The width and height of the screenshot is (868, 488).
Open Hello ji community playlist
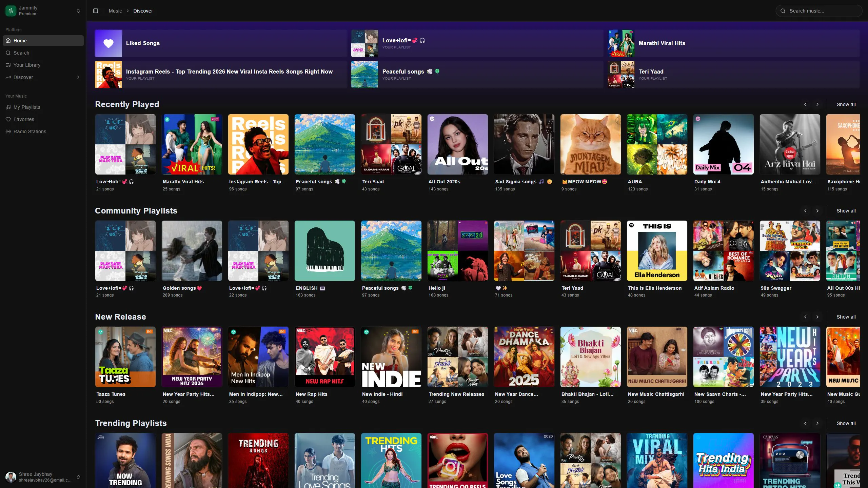(458, 251)
